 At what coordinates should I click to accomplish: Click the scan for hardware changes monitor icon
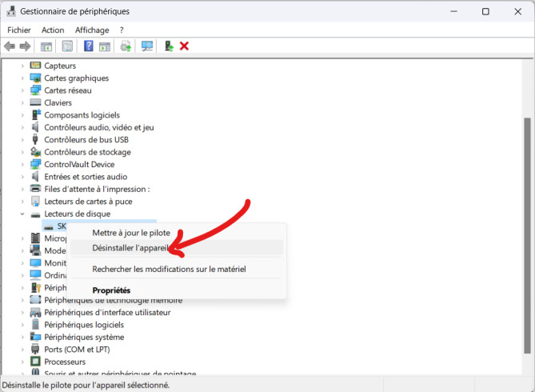click(x=147, y=46)
